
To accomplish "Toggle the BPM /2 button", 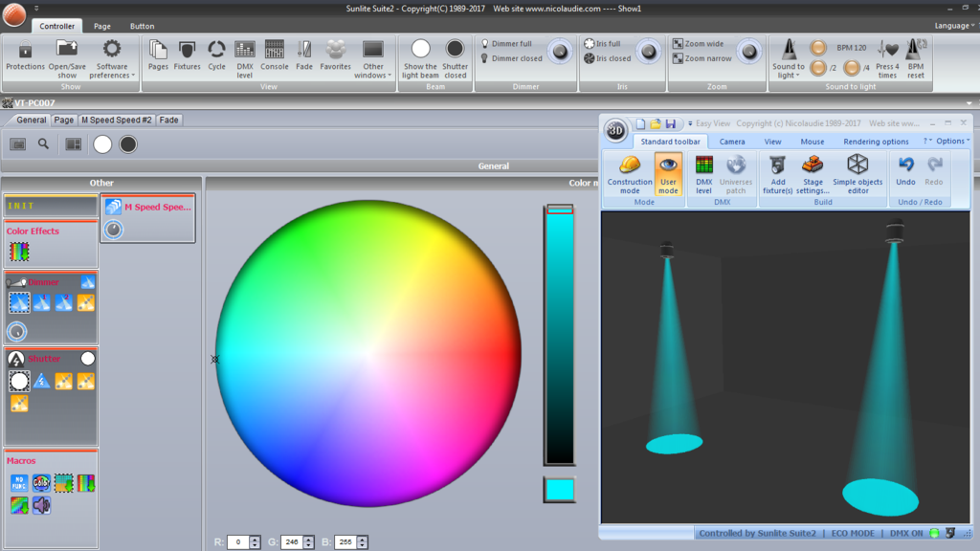I will coord(818,68).
